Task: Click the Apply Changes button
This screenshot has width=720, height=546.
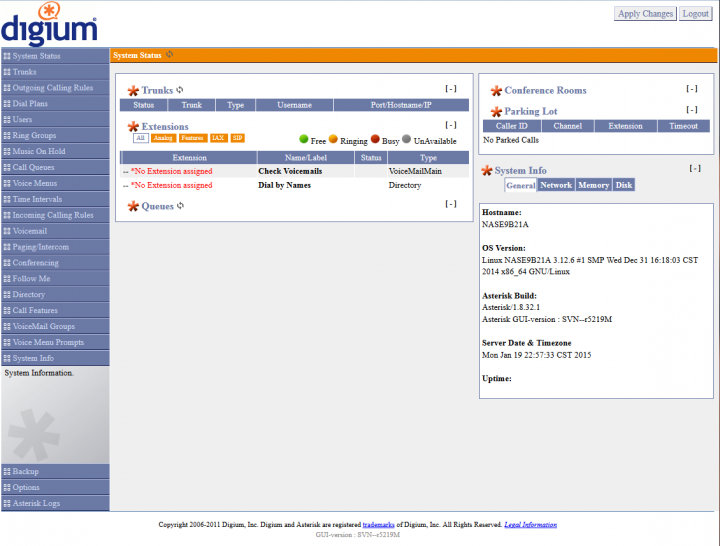Action: point(645,14)
